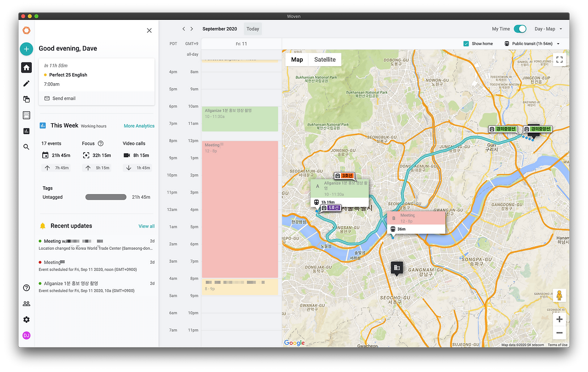Open the Allganize update in Recent updates
The image size is (588, 372).
coord(96,287)
